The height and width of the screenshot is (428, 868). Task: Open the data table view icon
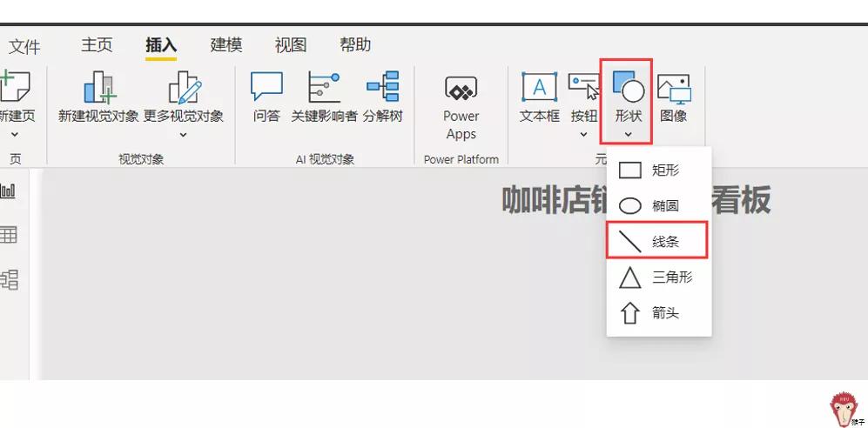8,235
